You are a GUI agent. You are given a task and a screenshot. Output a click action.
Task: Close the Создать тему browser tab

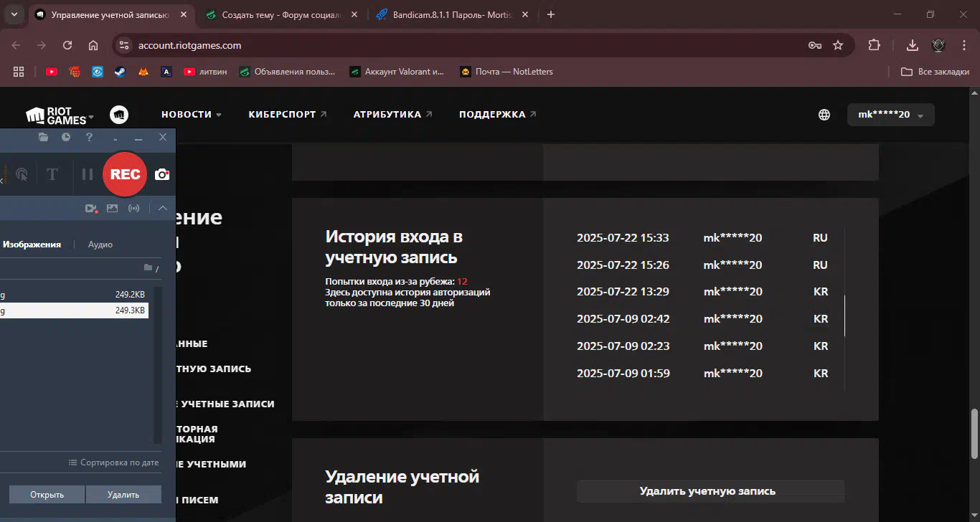[x=354, y=14]
